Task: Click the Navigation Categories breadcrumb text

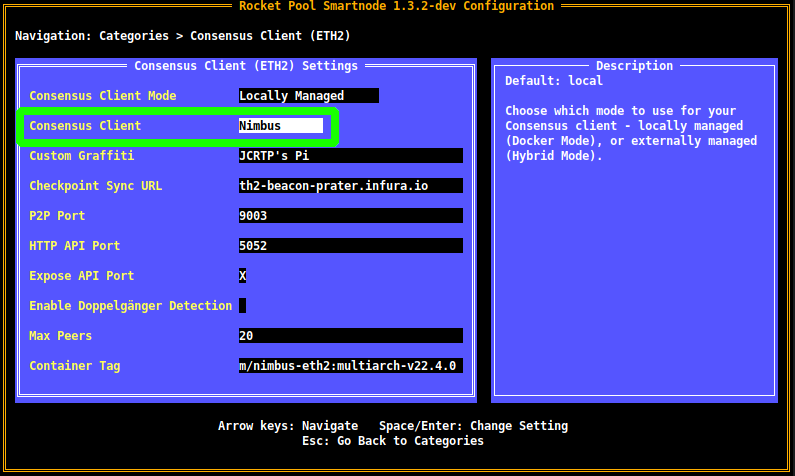Action: click(x=182, y=36)
